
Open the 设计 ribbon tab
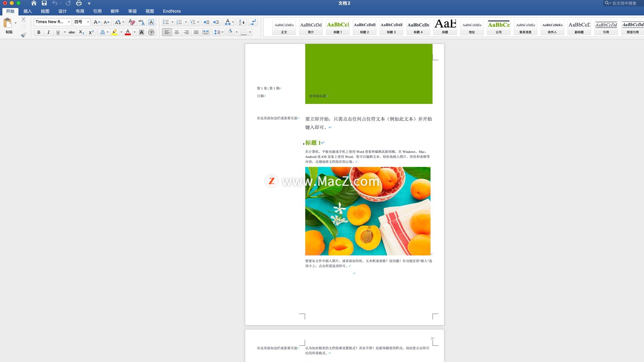coord(62,11)
